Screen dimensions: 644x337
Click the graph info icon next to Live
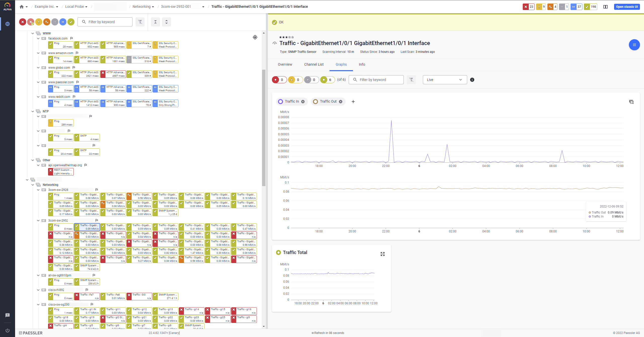472,80
